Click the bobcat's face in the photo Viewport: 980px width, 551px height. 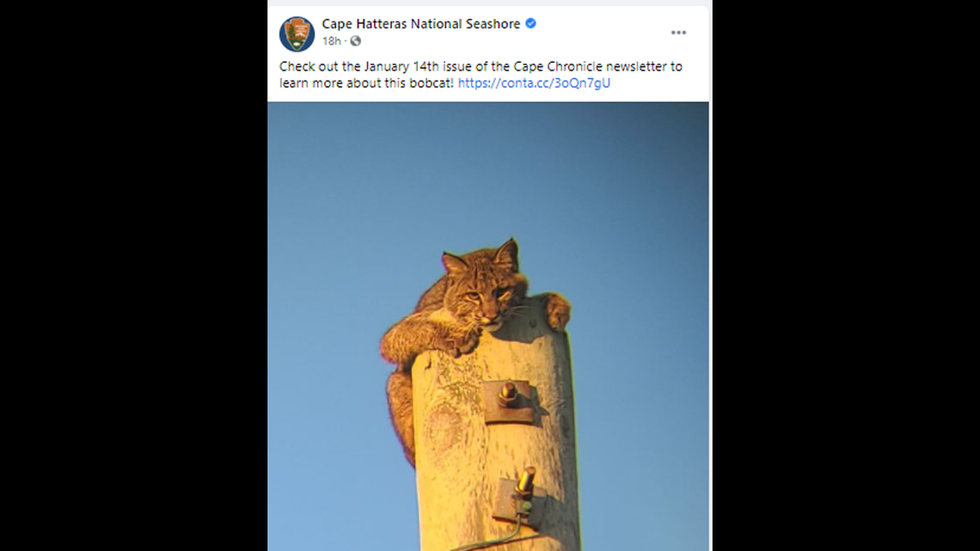[x=478, y=303]
